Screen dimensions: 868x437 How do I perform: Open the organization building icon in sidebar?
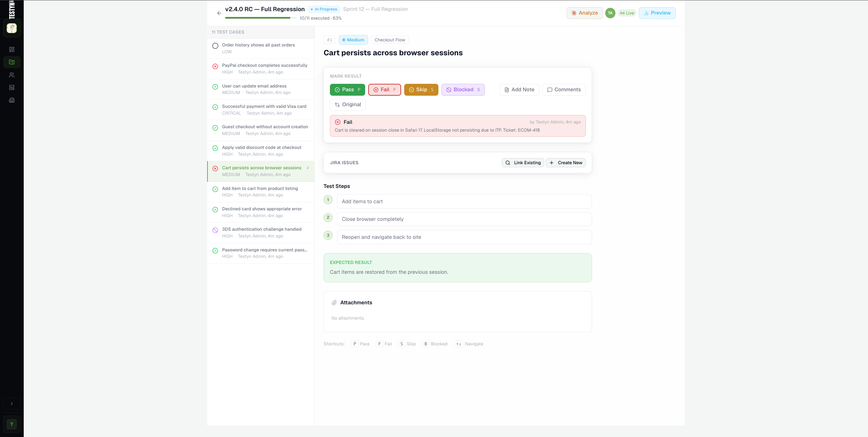coord(12,100)
